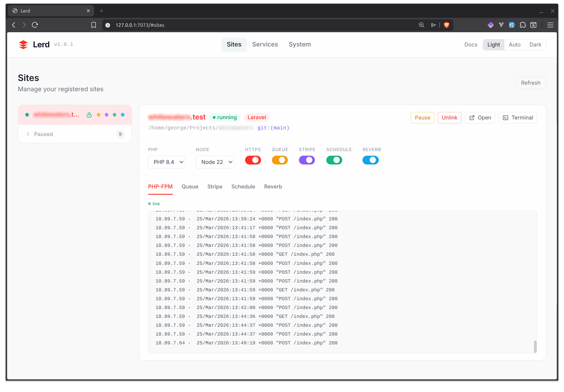The height and width of the screenshot is (392, 564).
Task: Click the Brave shield icon
Action: coord(447,25)
